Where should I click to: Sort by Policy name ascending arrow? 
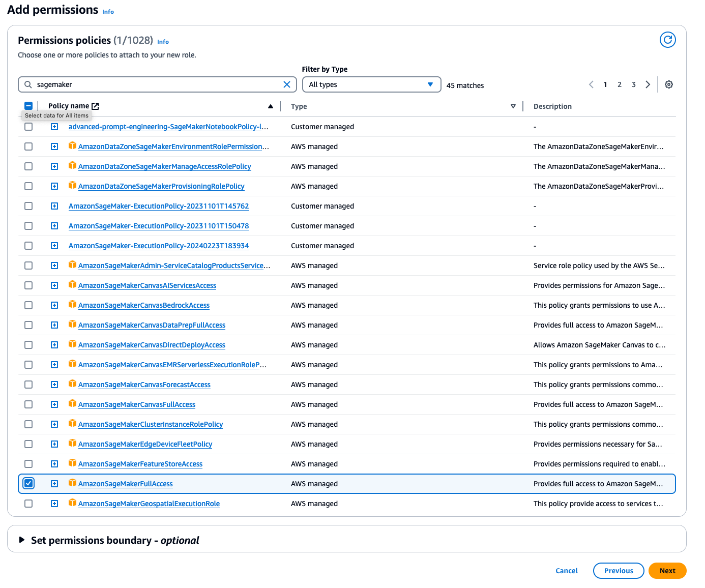(x=271, y=106)
